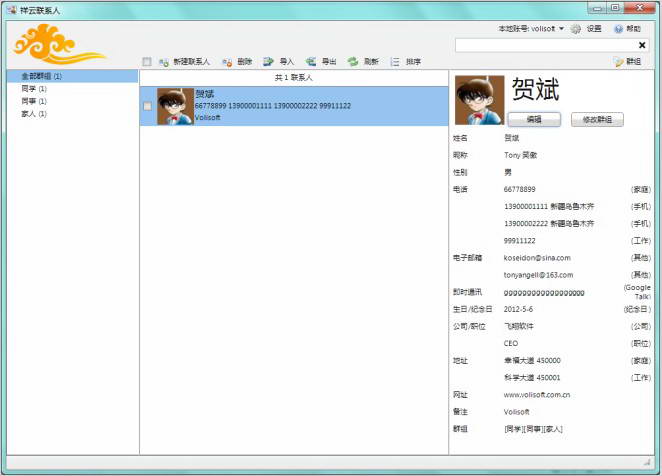The width and height of the screenshot is (662, 476).
Task: Click the work address 科学大道 450001
Action: coord(532,378)
